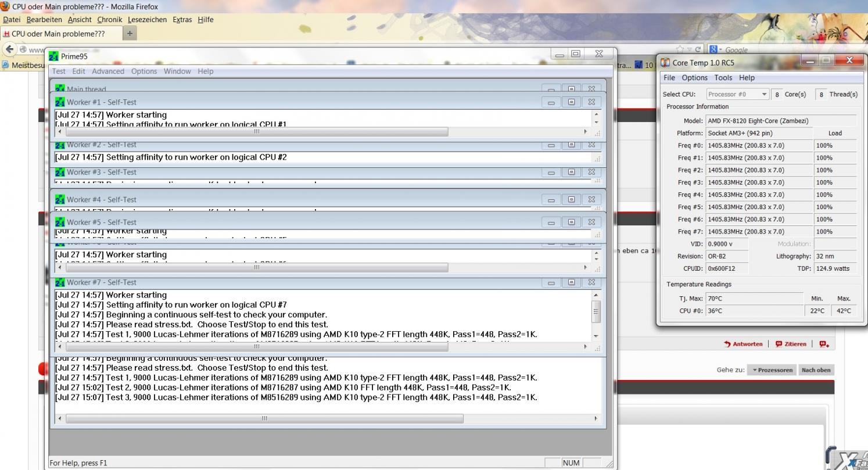Image resolution: width=868 pixels, height=470 pixels.
Task: Open Prime95 Test menu
Action: 59,71
